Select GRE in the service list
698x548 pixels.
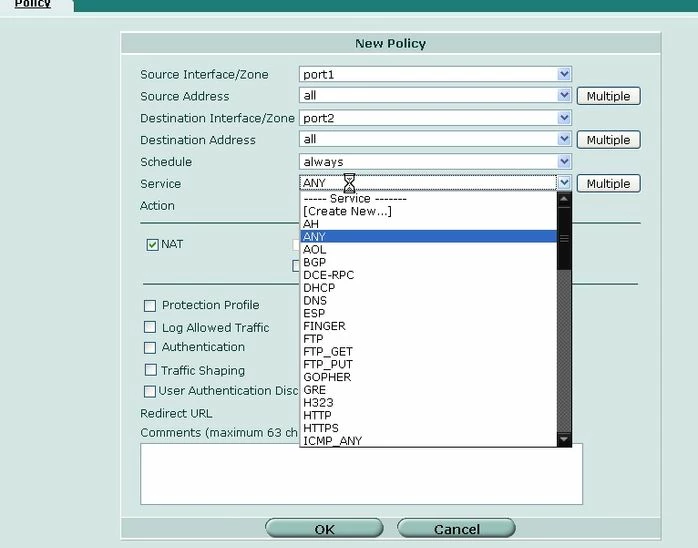point(429,390)
